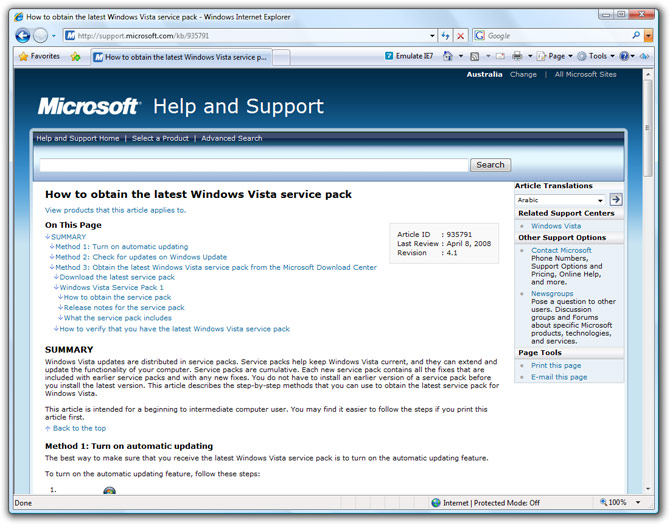Screen dimensions: 670x525
Task: Click the browser Back arrow button
Action: [x=23, y=36]
